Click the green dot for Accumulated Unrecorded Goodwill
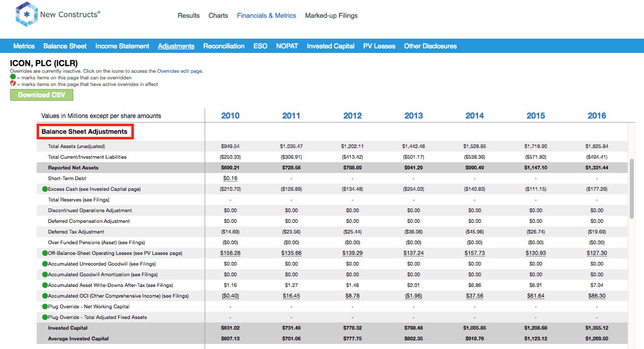 pyautogui.click(x=45, y=264)
